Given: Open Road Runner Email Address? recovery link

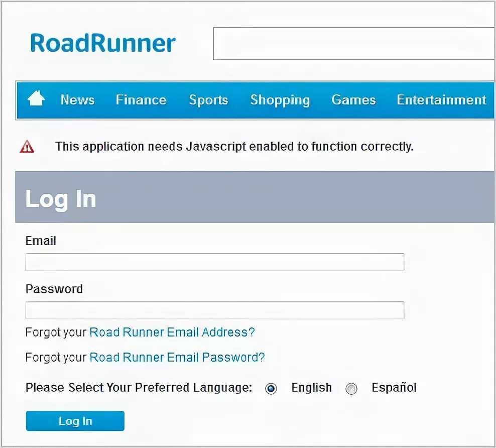Looking at the screenshot, I should [172, 332].
